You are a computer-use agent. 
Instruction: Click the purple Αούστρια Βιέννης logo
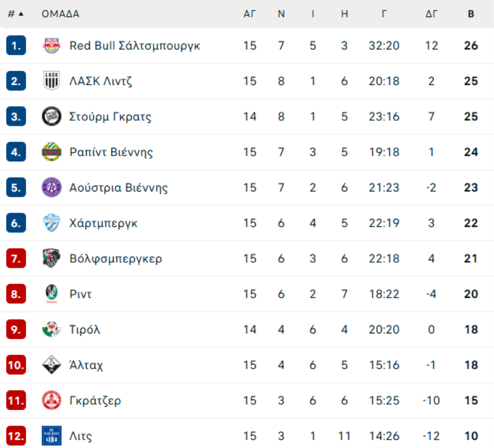coord(52,188)
